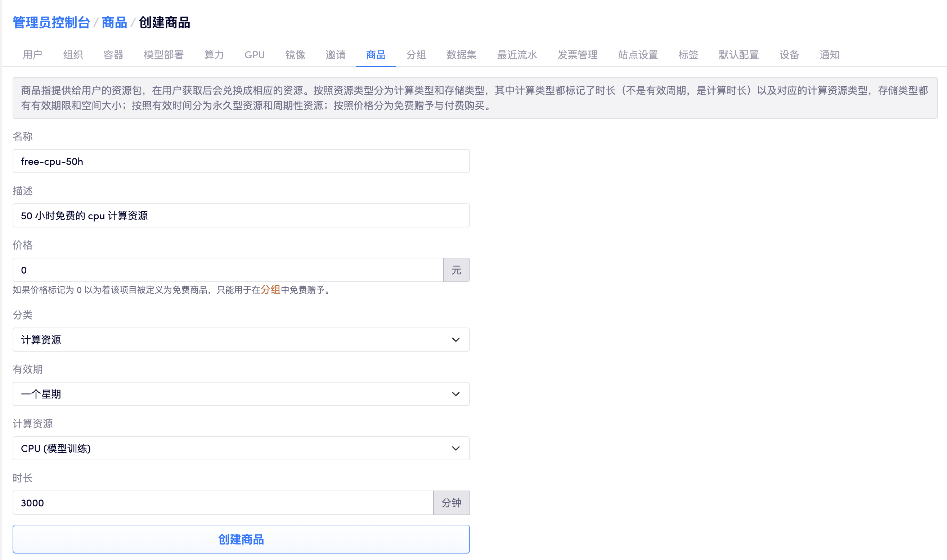Screen dimensions: 947x560
Task: Open the 模型部署 tab
Action: coord(163,55)
